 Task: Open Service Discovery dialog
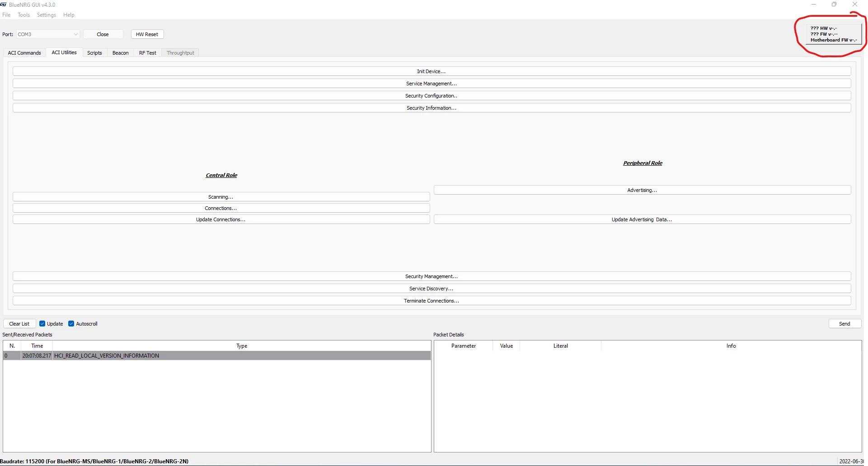tap(432, 289)
